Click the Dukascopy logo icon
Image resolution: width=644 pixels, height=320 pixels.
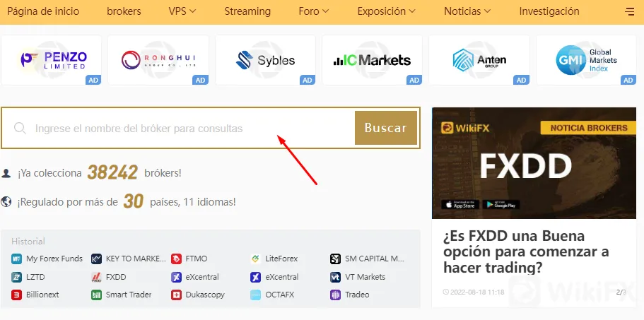pos(176,295)
